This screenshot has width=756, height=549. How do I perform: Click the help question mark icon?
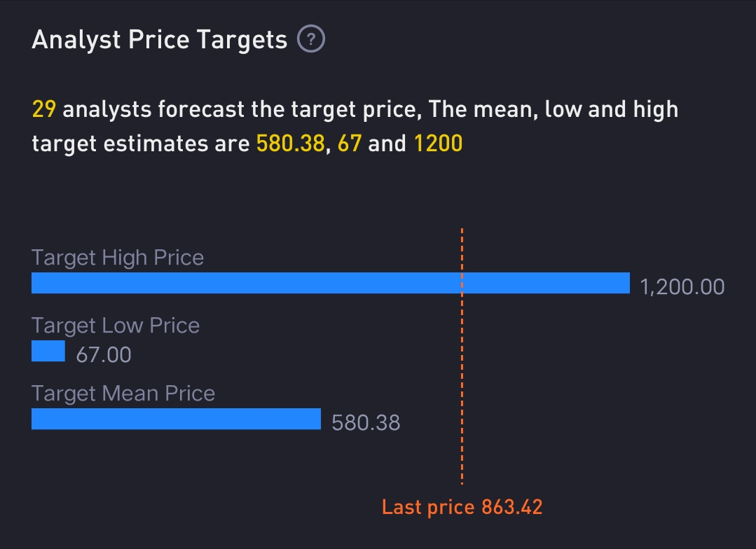[x=311, y=40]
